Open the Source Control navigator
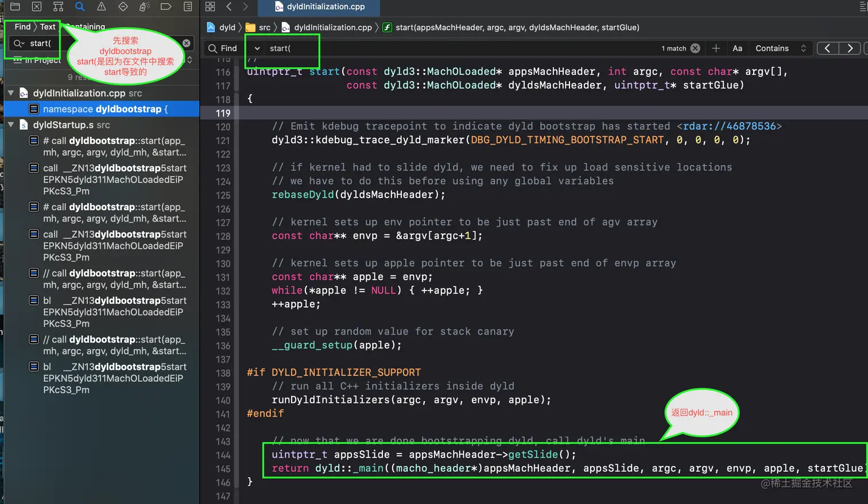Image resolution: width=868 pixels, height=504 pixels. click(x=37, y=7)
